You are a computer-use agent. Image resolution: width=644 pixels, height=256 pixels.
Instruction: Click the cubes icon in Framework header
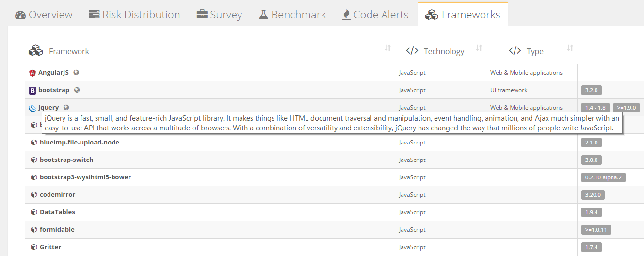[x=36, y=50]
